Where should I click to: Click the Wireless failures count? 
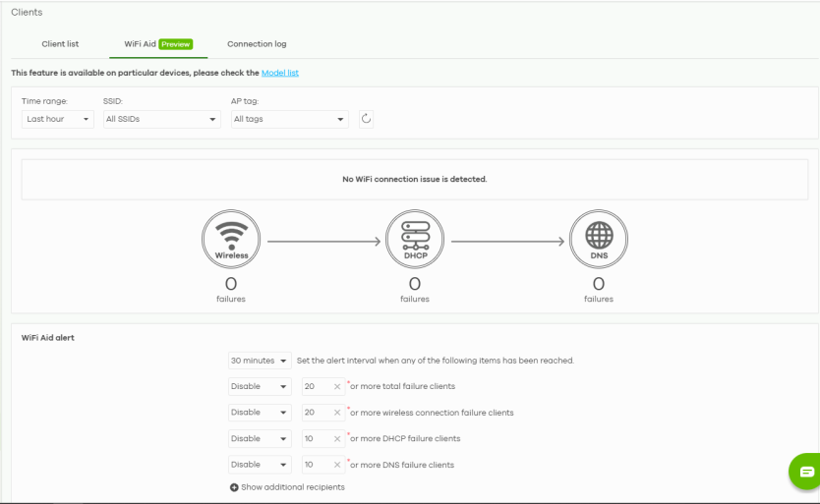231,284
